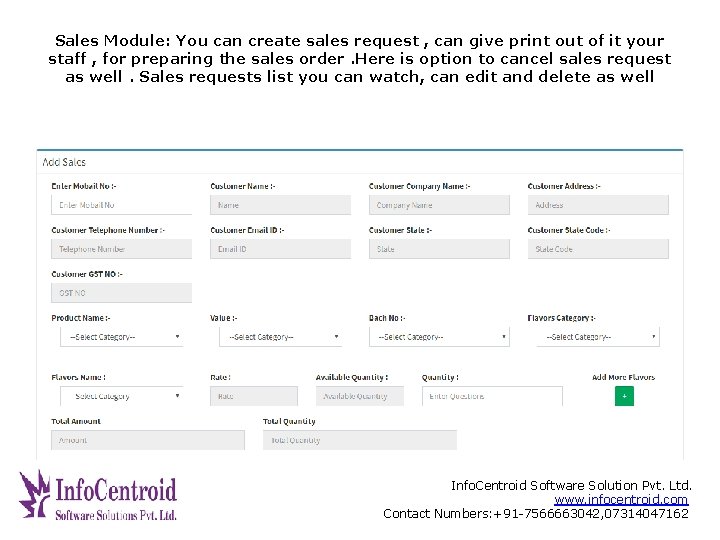Click the Customer State input field
Image resolution: width=720 pixels, height=540 pixels.
[x=439, y=249]
